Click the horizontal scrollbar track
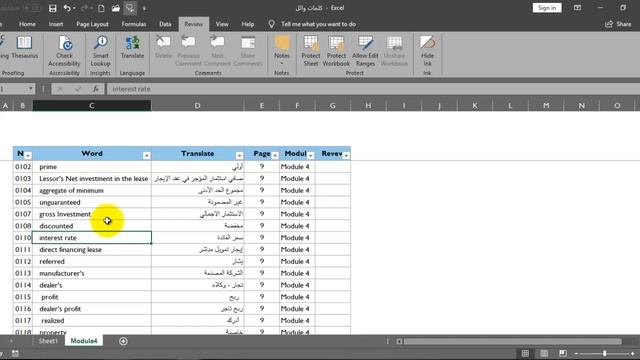The image size is (640, 360). 512,341
